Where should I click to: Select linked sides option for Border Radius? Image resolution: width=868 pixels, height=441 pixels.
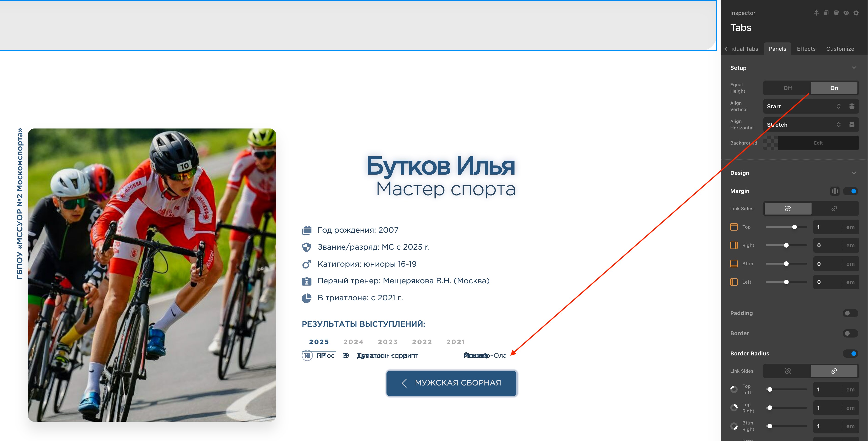834,371
